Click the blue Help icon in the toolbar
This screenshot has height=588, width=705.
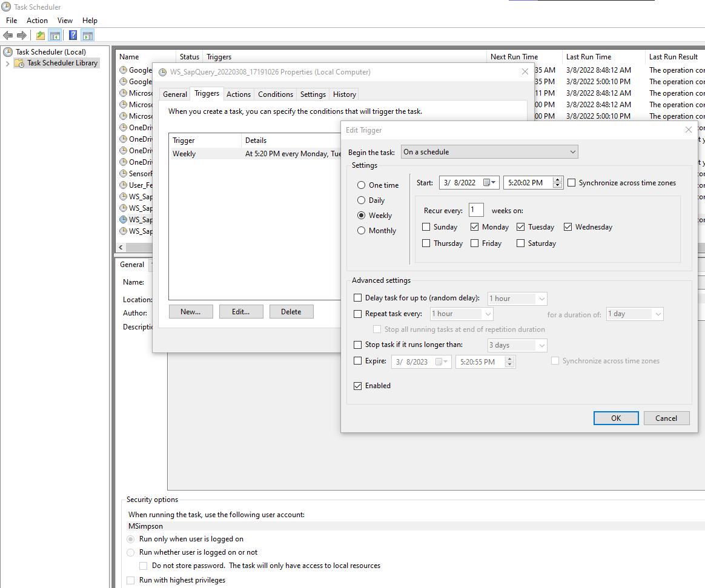(72, 35)
